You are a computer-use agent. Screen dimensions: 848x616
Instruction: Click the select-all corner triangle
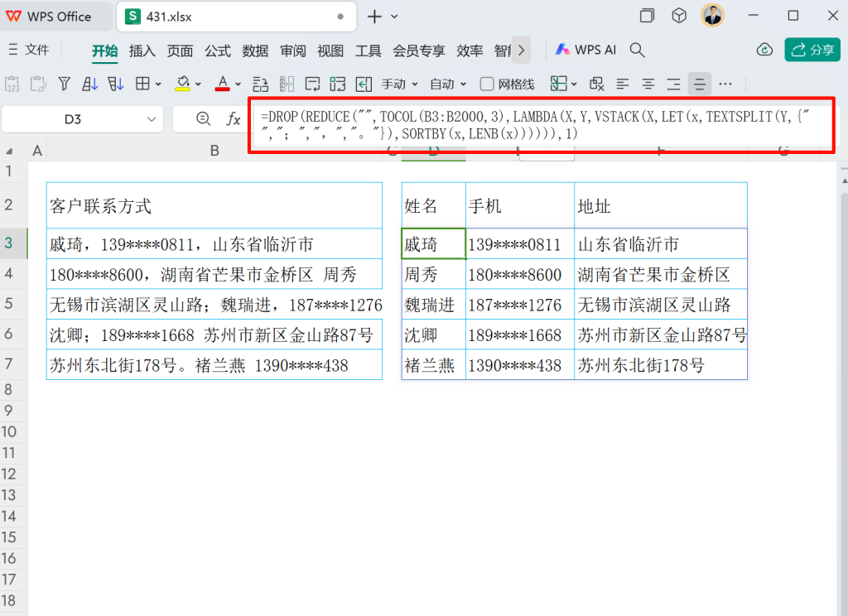(9, 151)
